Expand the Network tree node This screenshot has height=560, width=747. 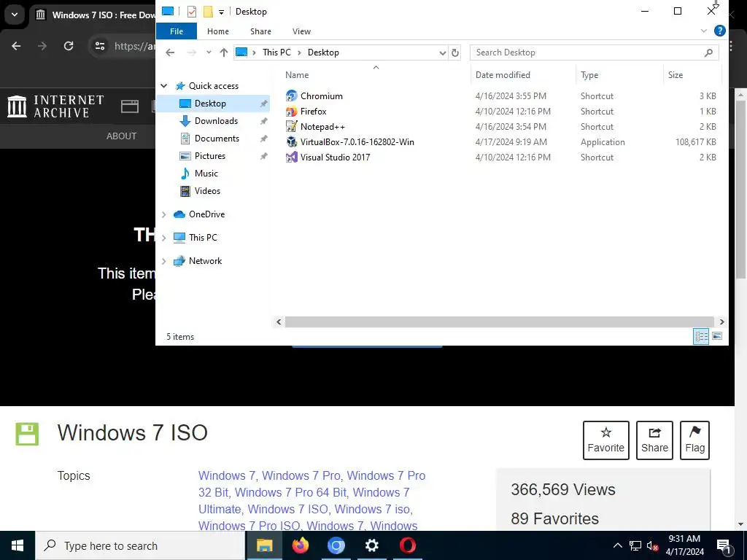164,261
